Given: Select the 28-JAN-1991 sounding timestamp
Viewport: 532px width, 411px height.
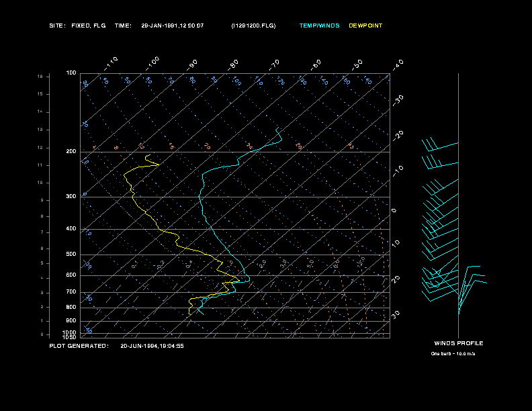Looking at the screenshot, I should pyautogui.click(x=173, y=26).
